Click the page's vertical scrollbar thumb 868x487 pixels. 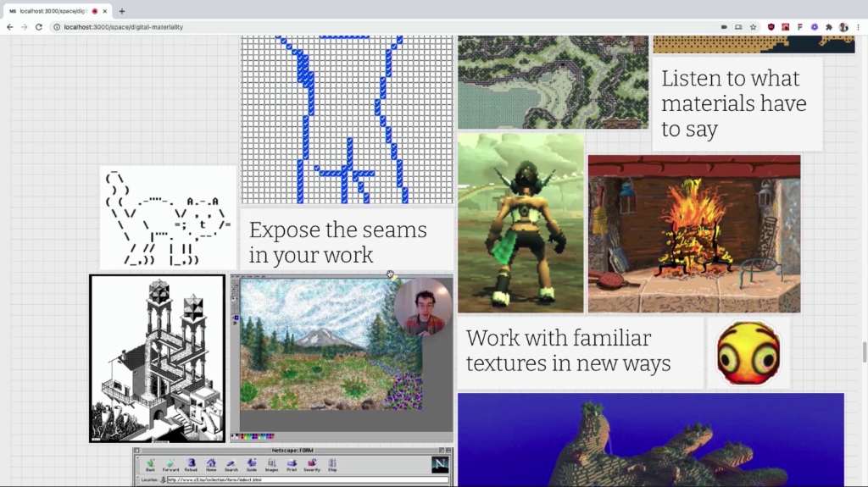864,352
